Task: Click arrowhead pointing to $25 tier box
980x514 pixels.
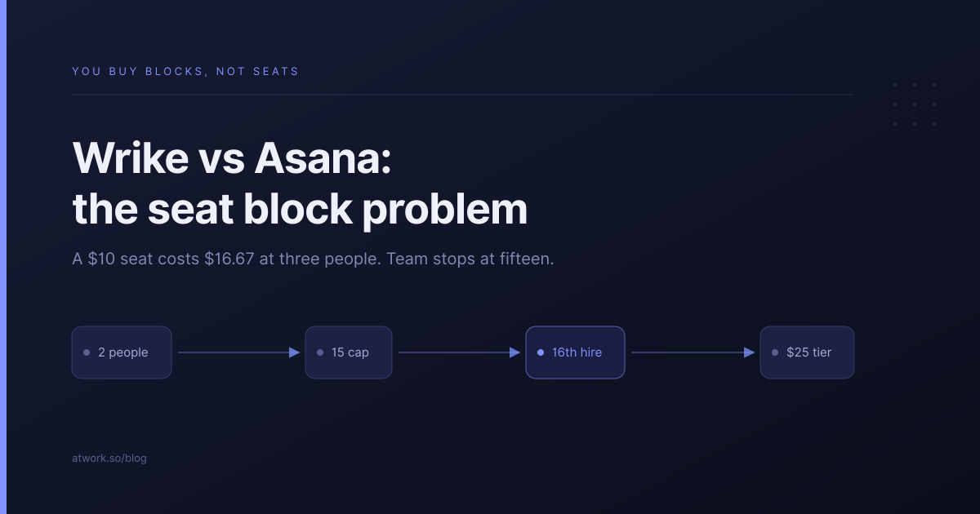Action: pyautogui.click(x=749, y=352)
